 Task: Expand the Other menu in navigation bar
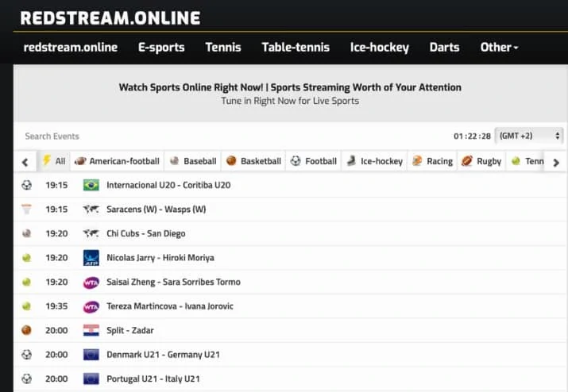(x=499, y=47)
